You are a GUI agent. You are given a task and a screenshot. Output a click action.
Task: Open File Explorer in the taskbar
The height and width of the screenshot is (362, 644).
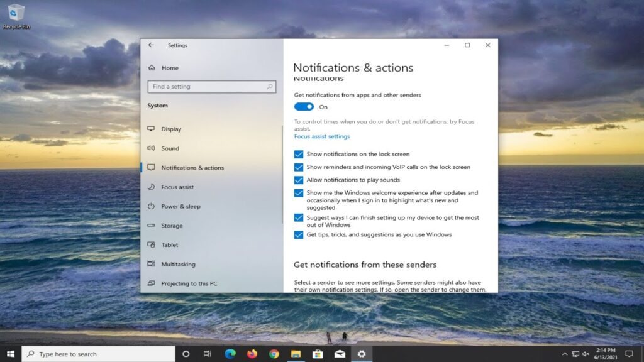click(296, 354)
